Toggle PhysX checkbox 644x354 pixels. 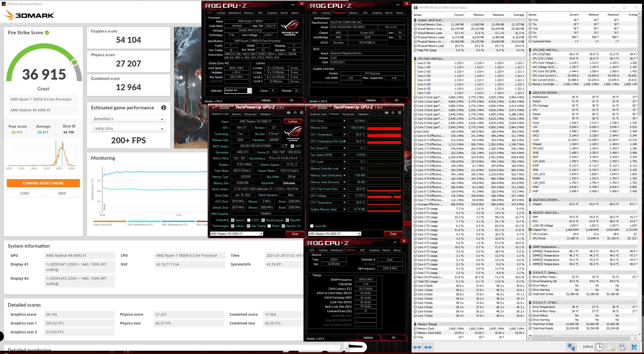269,226
